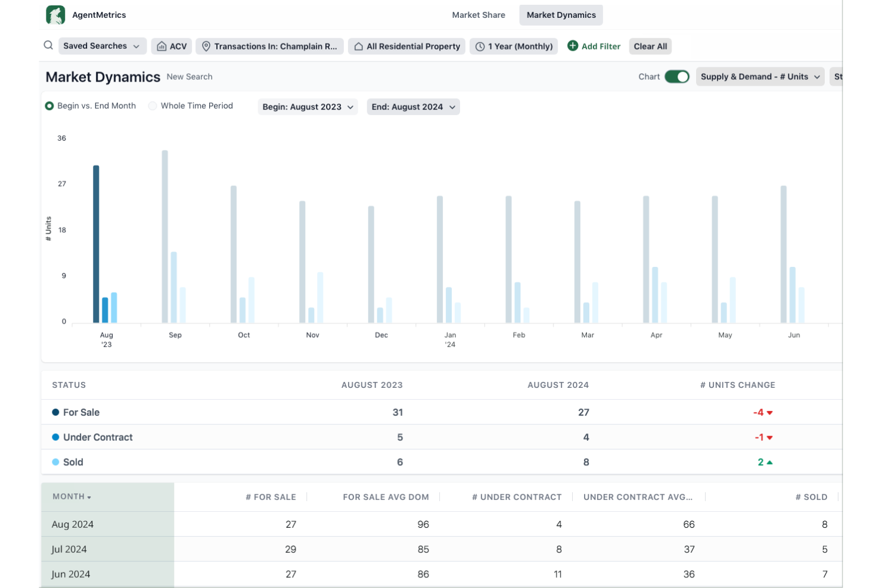Click the green up arrow beside 2

770,462
